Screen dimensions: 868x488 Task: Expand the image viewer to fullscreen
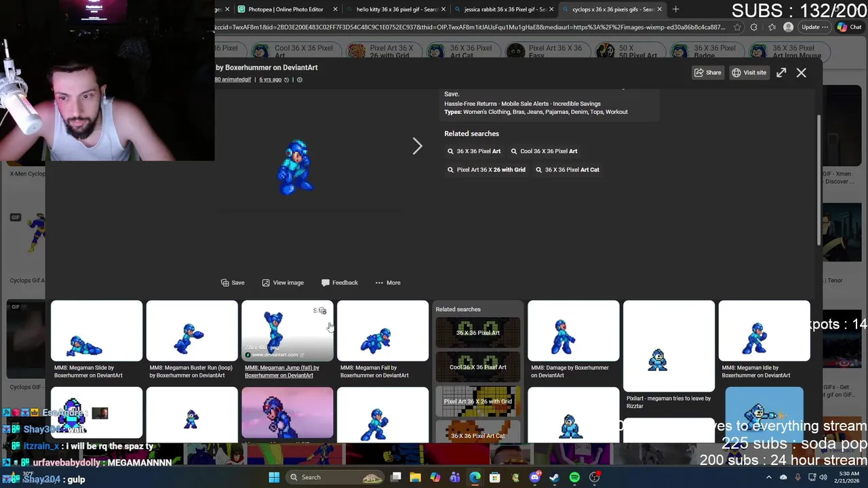click(781, 73)
